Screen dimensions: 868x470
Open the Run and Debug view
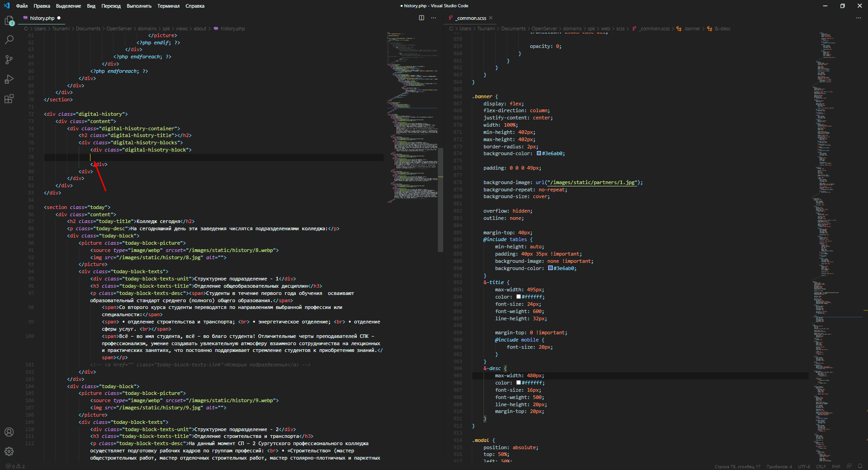pyautogui.click(x=9, y=79)
